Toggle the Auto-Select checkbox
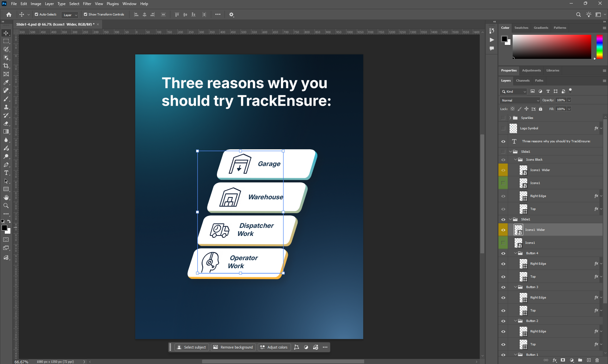This screenshot has width=608, height=364. point(36,14)
